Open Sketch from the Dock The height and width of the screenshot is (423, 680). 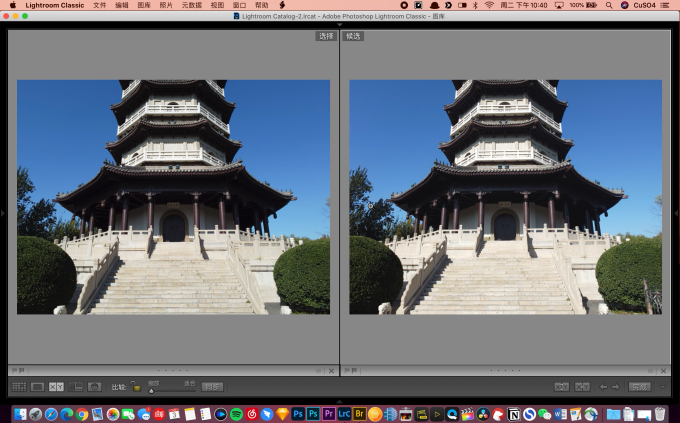pyautogui.click(x=282, y=414)
